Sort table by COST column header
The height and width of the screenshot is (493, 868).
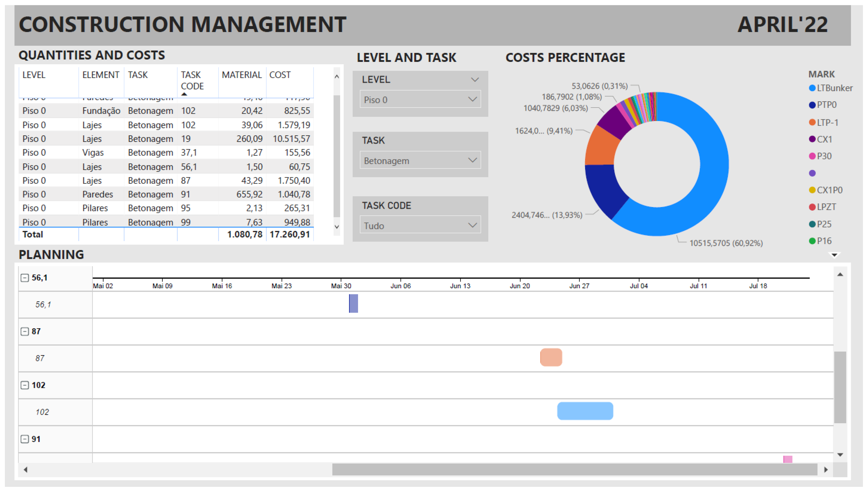point(280,74)
